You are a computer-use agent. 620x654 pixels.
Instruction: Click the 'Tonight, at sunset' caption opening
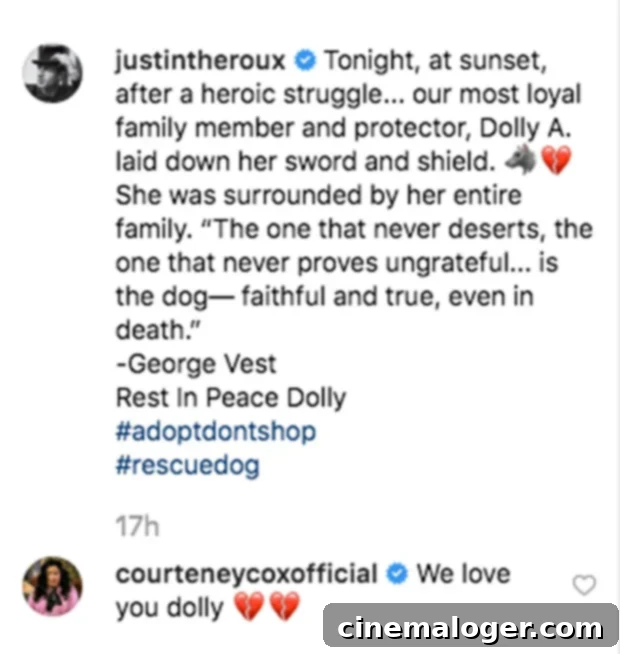(x=435, y=61)
